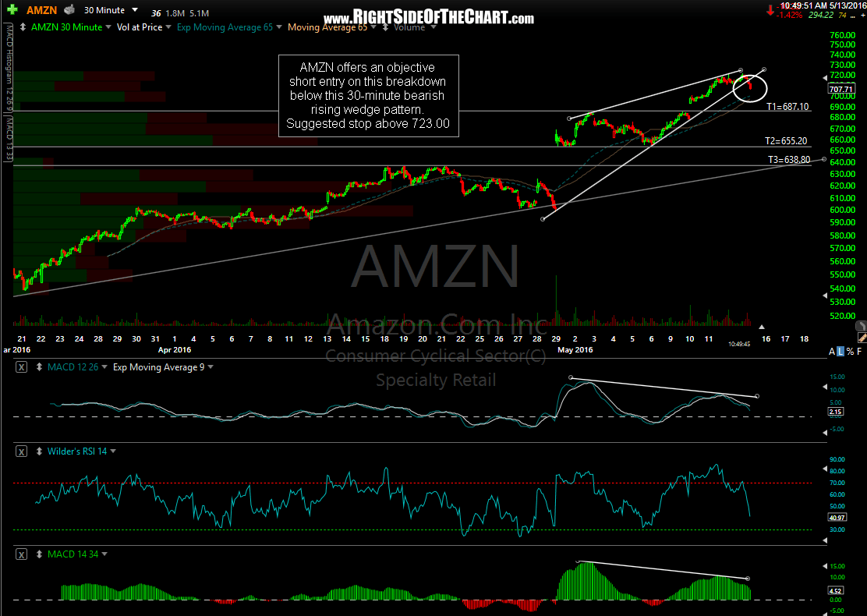Viewport: 867px width, 616px height.
Task: Click the red down arrow price change indicator
Action: pos(770,10)
